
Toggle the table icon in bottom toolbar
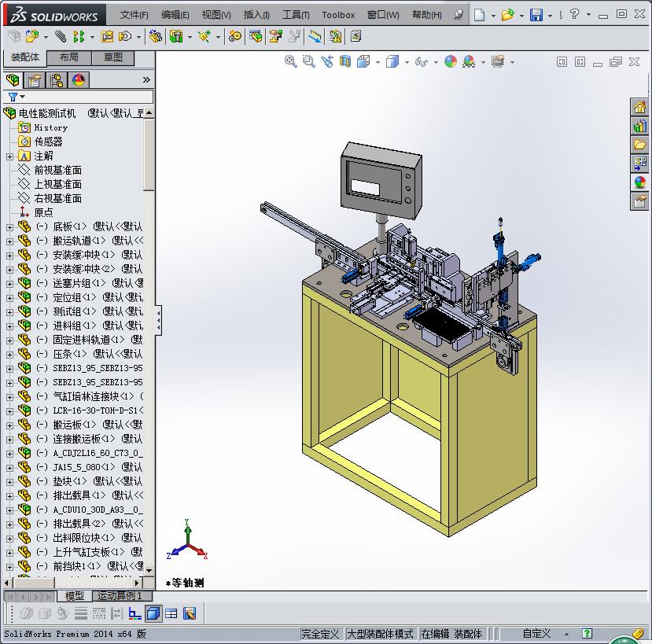171,613
